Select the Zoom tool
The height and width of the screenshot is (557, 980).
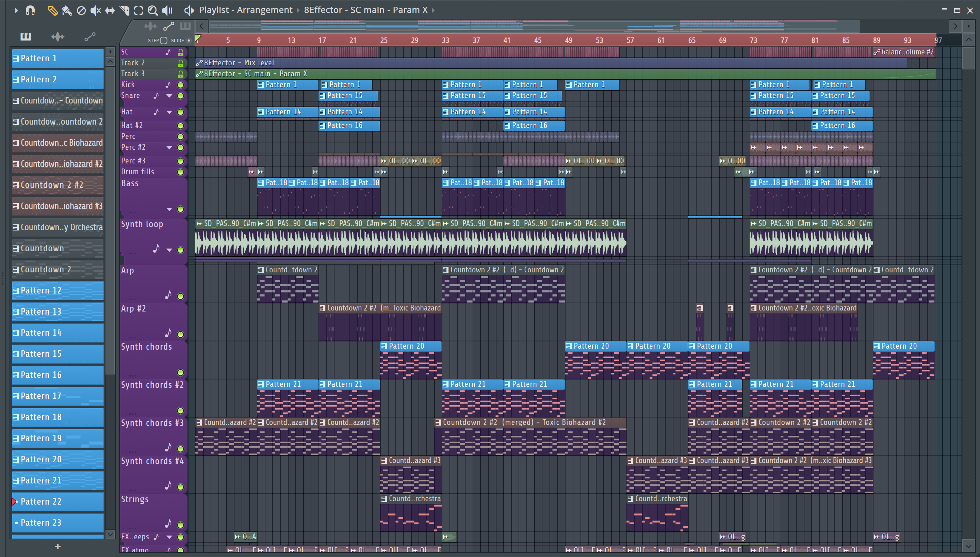(x=152, y=10)
